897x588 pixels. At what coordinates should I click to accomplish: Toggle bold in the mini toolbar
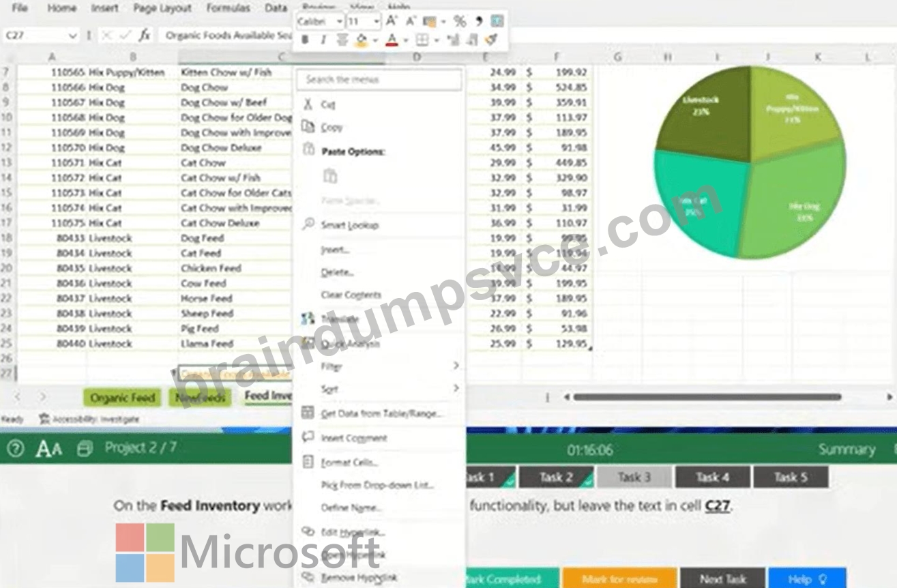click(304, 41)
